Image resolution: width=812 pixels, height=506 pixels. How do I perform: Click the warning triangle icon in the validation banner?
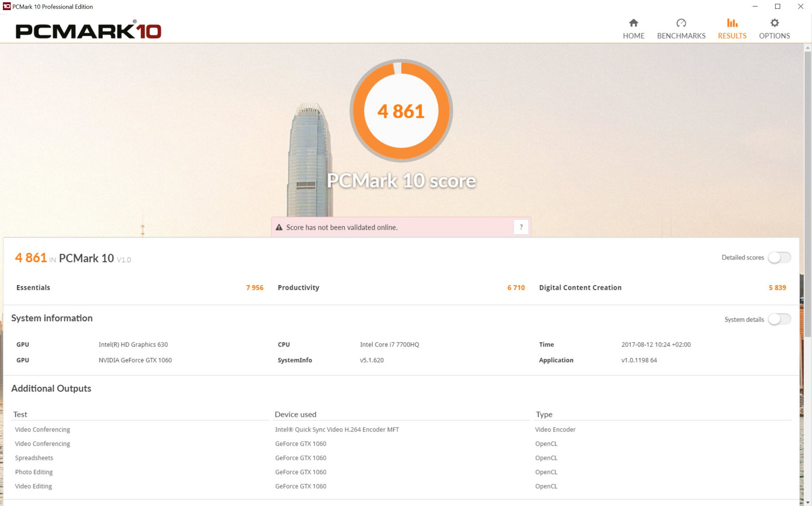(x=279, y=227)
